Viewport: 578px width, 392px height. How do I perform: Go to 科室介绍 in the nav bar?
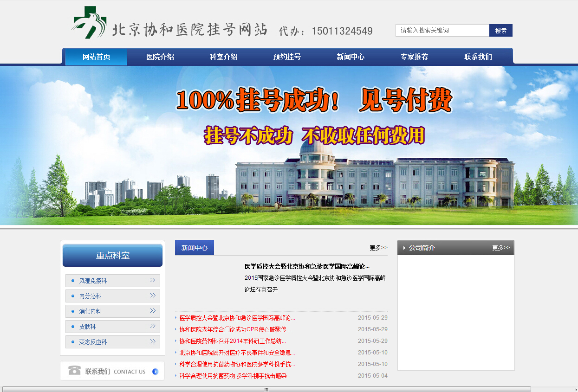(224, 57)
